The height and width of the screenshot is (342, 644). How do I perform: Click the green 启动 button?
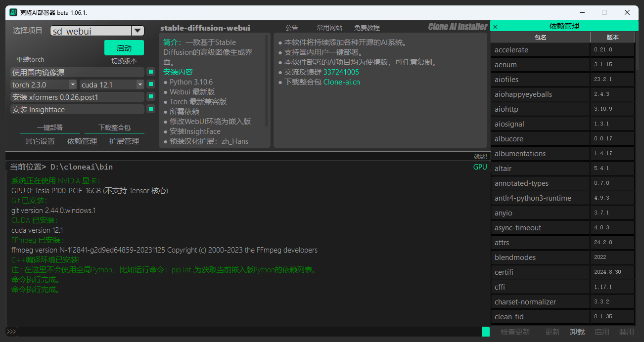(124, 48)
